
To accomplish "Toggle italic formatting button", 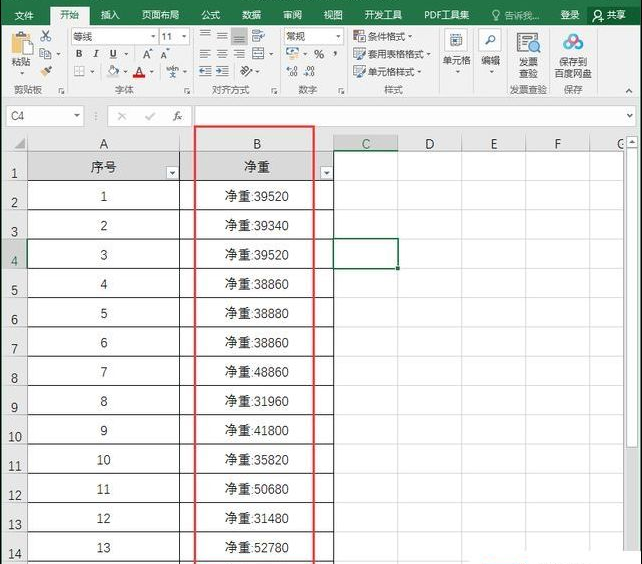I will 97,54.
